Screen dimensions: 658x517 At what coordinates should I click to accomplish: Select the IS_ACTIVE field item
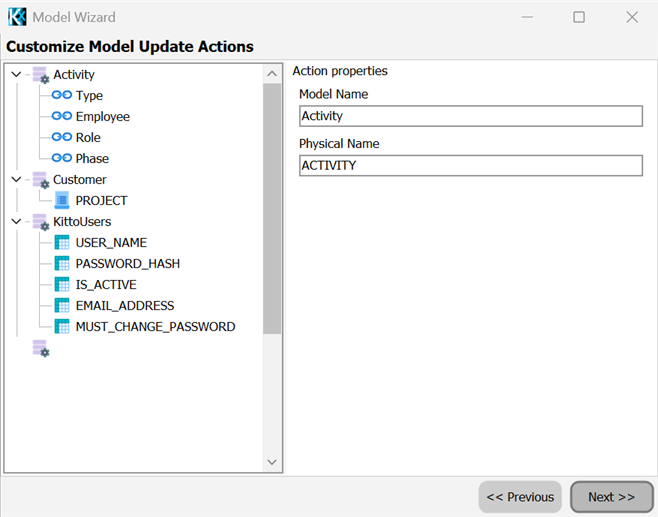tap(106, 285)
